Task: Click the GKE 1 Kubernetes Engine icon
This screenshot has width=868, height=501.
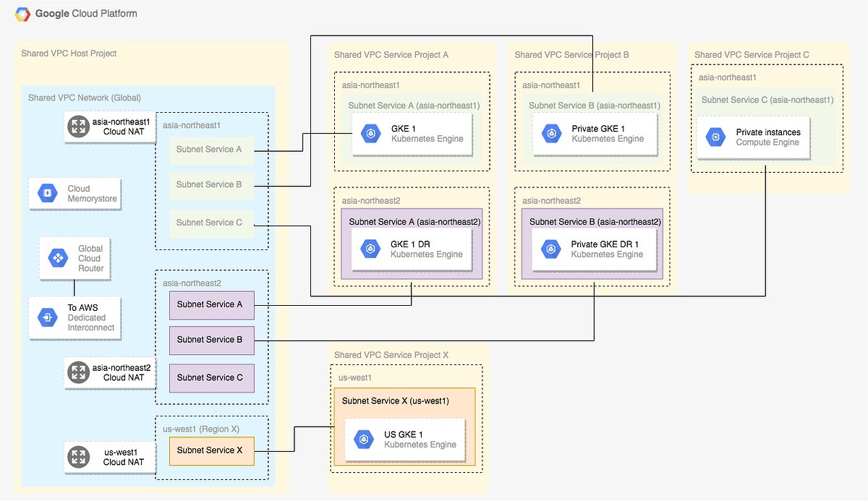Action: (x=370, y=133)
